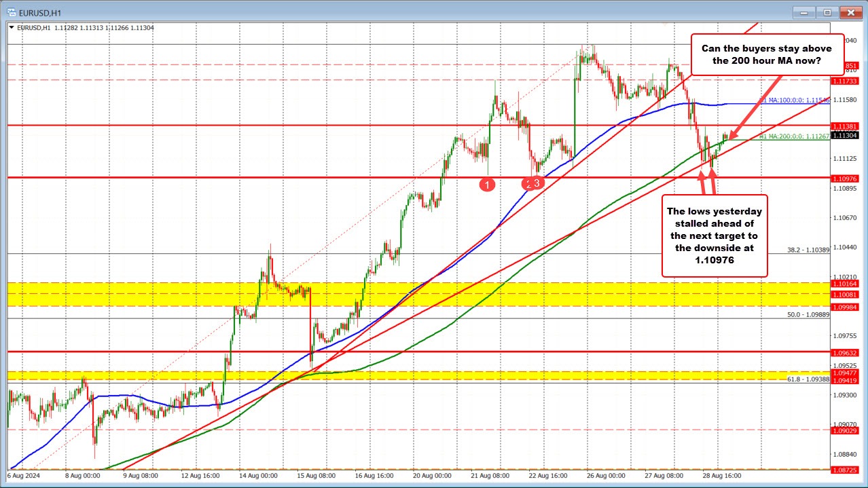Click the restore window icon

click(x=827, y=12)
